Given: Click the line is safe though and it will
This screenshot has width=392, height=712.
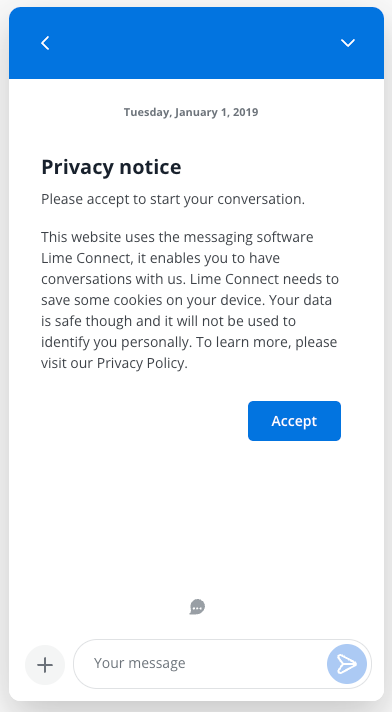Looking at the screenshot, I should (x=169, y=321).
